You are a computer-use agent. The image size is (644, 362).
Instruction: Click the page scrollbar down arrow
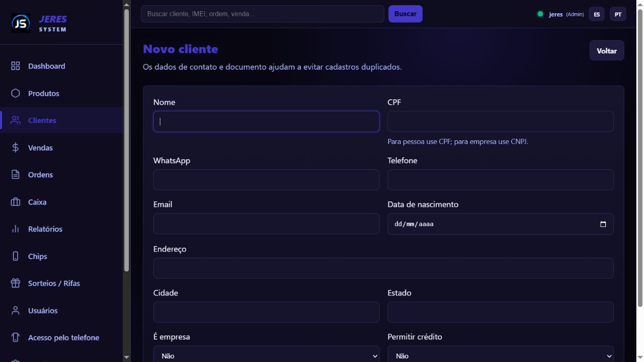point(640,357)
